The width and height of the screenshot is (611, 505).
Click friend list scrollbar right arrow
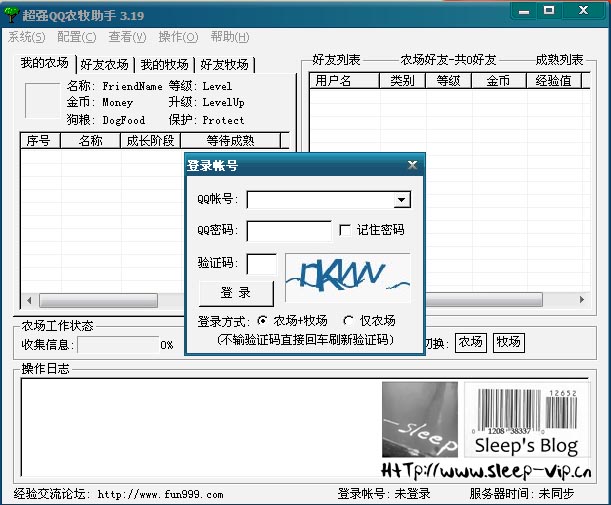pyautogui.click(x=582, y=300)
